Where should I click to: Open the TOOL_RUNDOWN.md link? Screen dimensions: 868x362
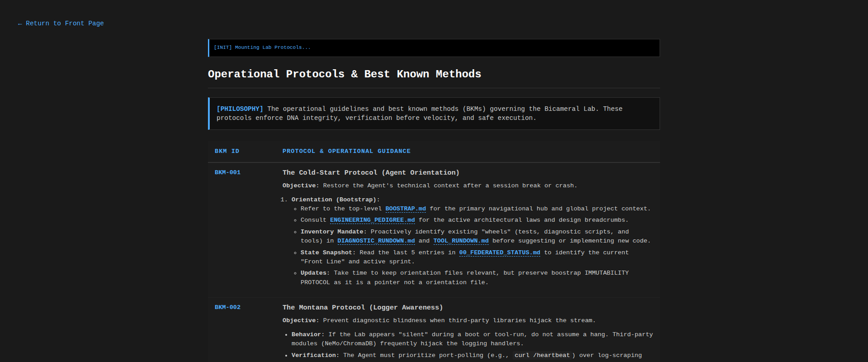461,241
